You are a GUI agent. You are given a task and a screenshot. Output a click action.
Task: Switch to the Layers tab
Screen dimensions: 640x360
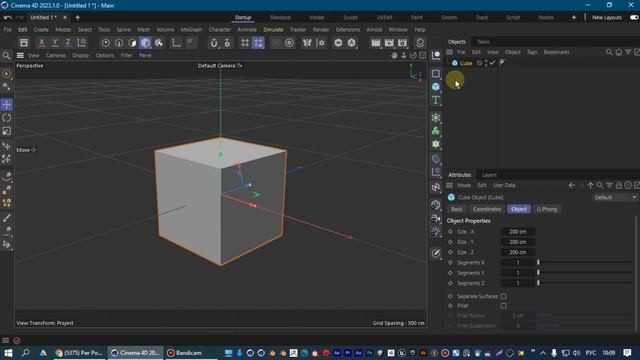(489, 175)
